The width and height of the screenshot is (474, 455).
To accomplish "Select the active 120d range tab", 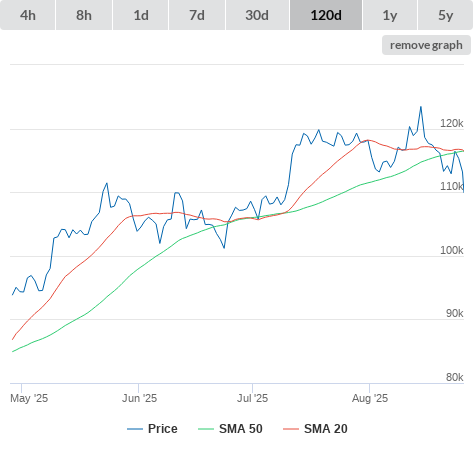I will pos(326,15).
